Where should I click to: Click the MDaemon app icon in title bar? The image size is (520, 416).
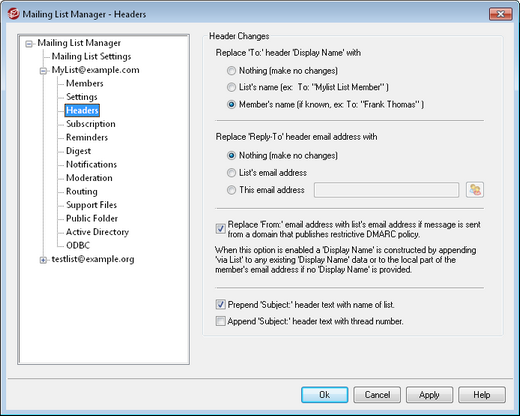click(x=13, y=14)
